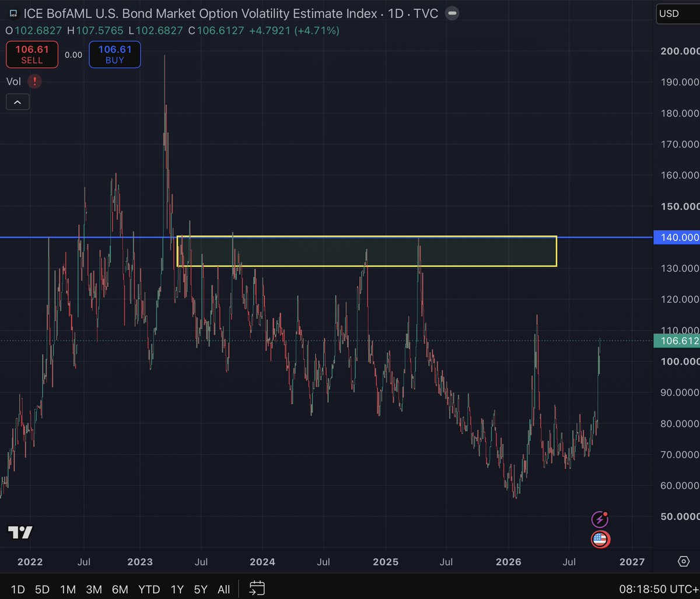The height and width of the screenshot is (599, 700).
Task: Select the 1D time range
Action: (18, 589)
